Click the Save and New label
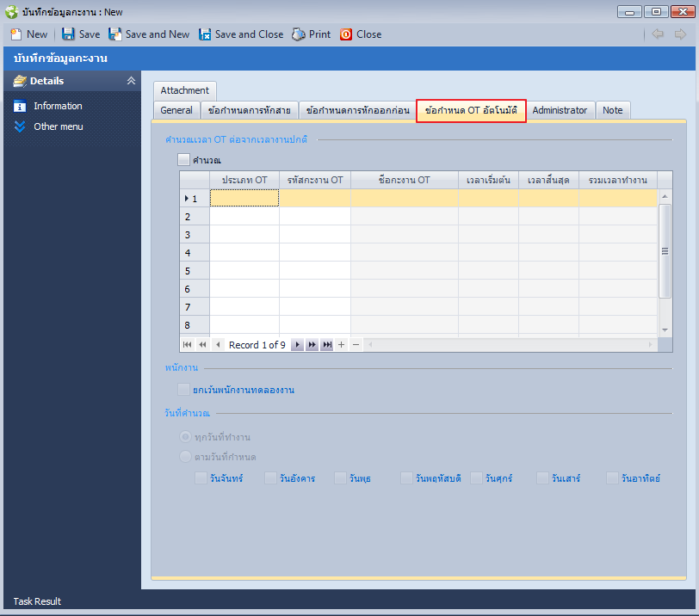Viewport: 699px width, 616px height. [158, 34]
